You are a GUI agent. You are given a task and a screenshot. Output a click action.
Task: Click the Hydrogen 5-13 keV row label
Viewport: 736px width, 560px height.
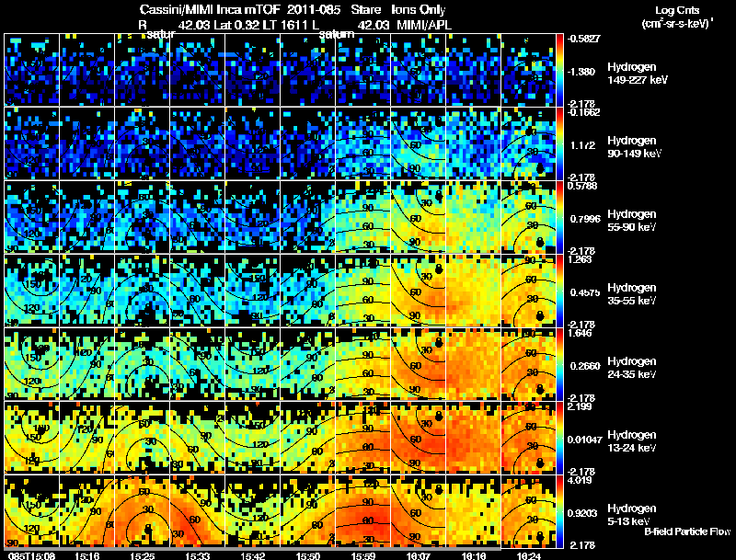pyautogui.click(x=632, y=515)
